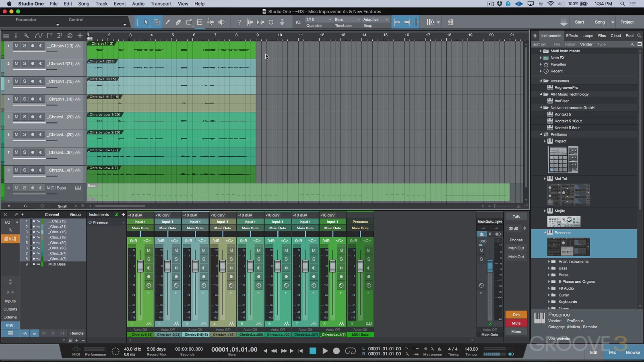Open the Transport menu
The height and width of the screenshot is (362, 644).
[x=161, y=4]
